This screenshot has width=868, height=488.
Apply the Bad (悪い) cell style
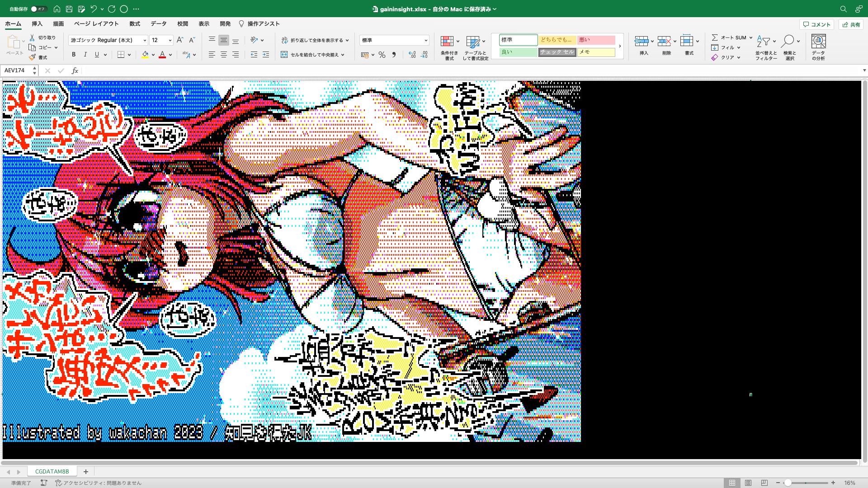pyautogui.click(x=596, y=40)
